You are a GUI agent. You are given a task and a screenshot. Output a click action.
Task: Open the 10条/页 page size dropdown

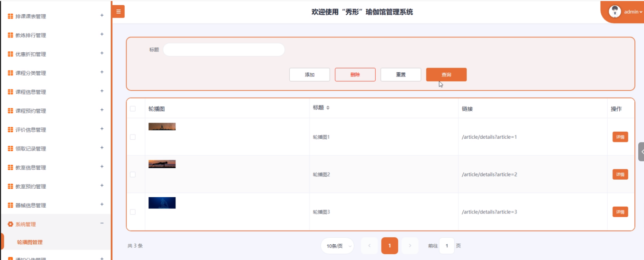(x=337, y=246)
